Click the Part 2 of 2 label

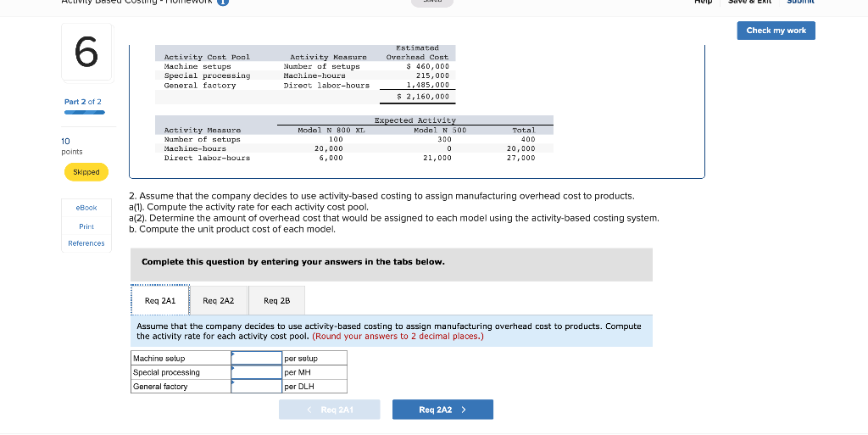coord(83,102)
